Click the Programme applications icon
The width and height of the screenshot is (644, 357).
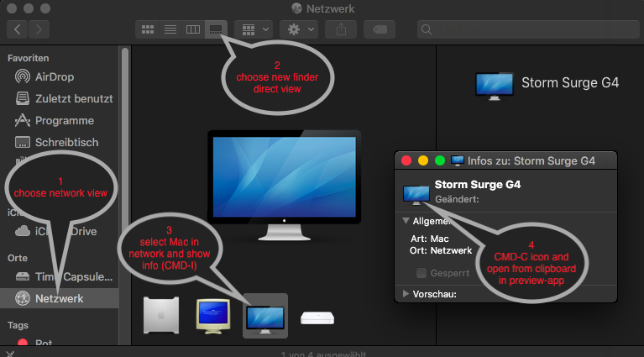pos(23,120)
